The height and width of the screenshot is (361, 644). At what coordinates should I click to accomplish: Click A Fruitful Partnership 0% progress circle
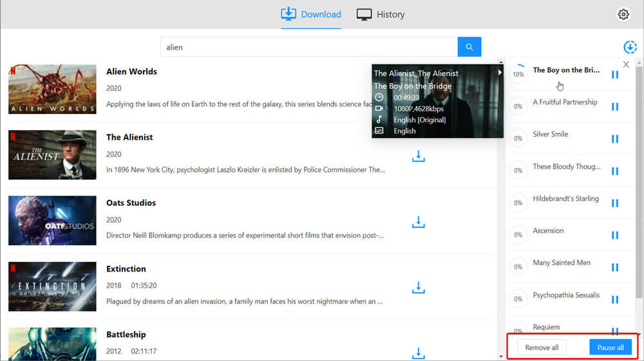(x=518, y=106)
